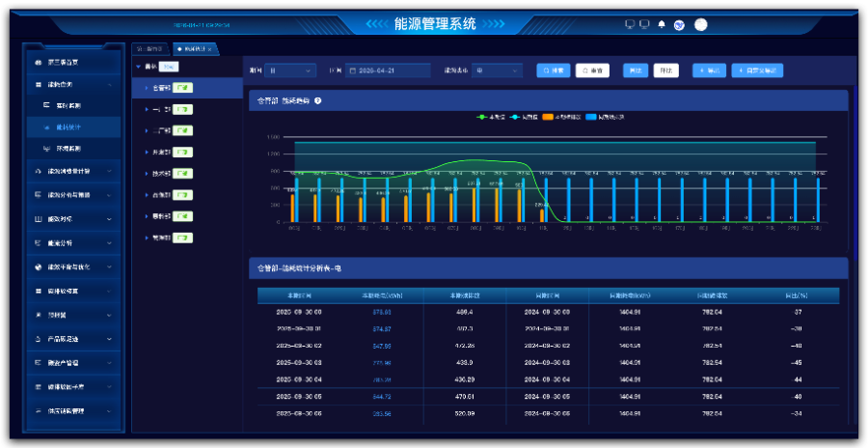Click the home icon in sidebar
Image resolution: width=868 pixels, height=448 pixels.
pyautogui.click(x=39, y=63)
